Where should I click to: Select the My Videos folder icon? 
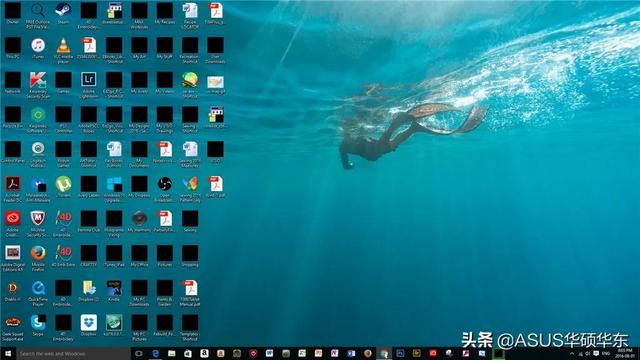pyautogui.click(x=164, y=80)
